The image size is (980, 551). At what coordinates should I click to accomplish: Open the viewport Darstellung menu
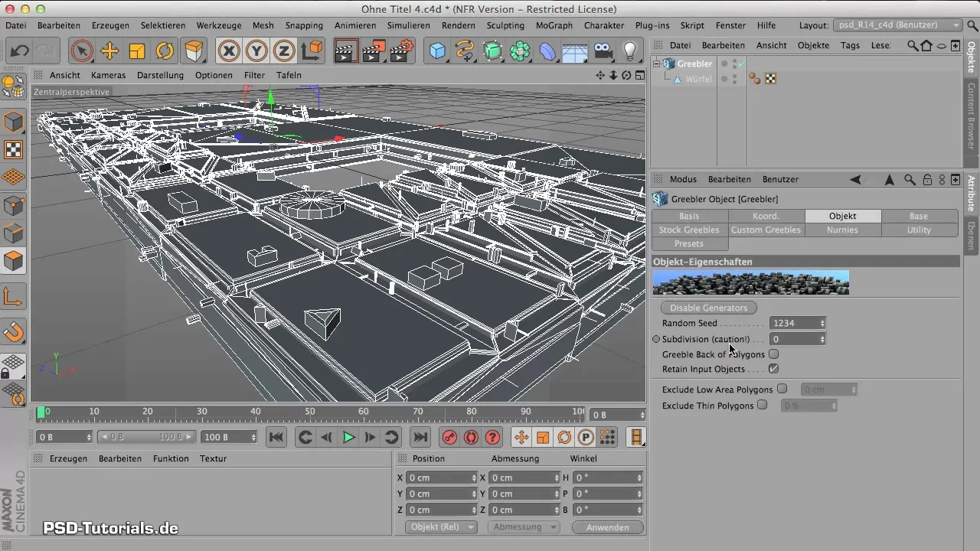click(x=160, y=75)
